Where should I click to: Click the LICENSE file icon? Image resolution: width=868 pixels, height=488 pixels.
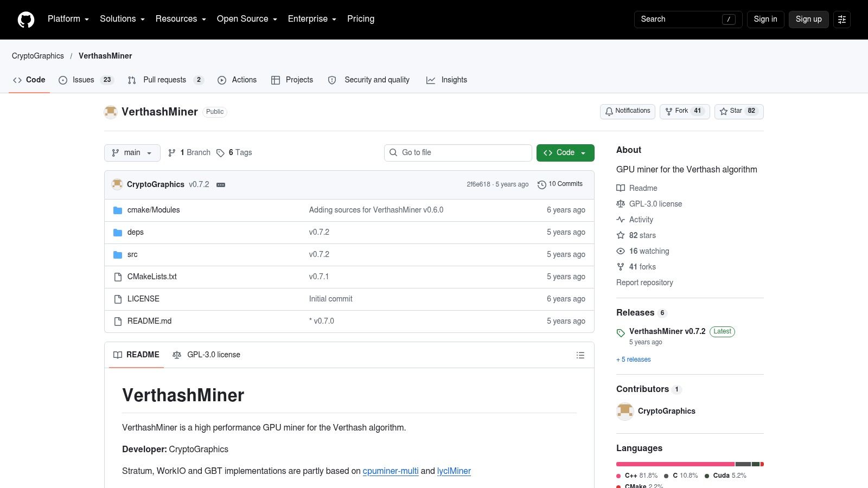pyautogui.click(x=118, y=299)
